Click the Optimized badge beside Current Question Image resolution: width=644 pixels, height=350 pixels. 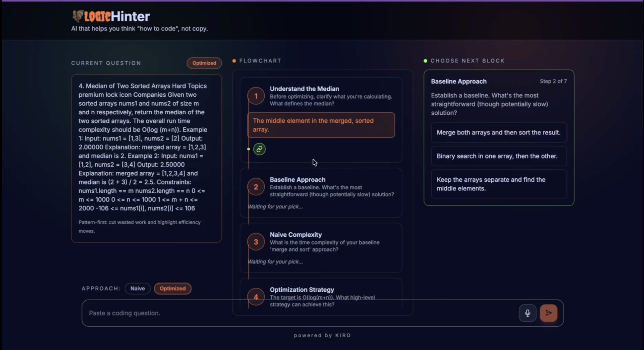point(204,63)
